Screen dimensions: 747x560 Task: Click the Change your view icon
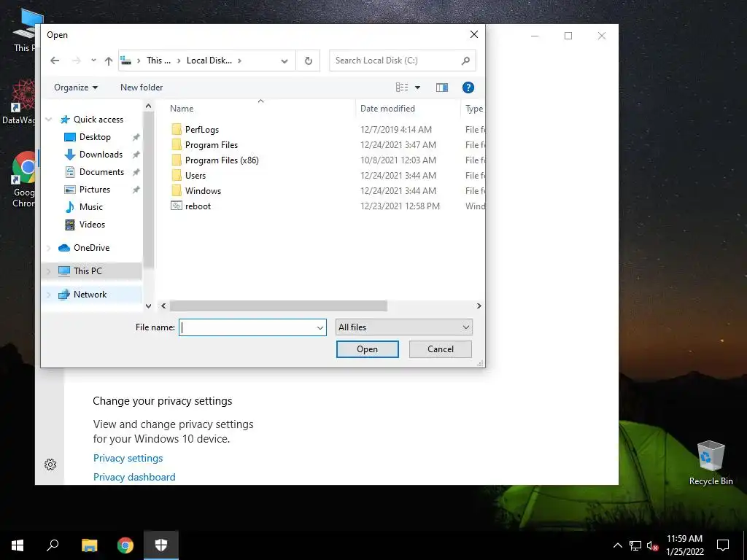pyautogui.click(x=402, y=87)
